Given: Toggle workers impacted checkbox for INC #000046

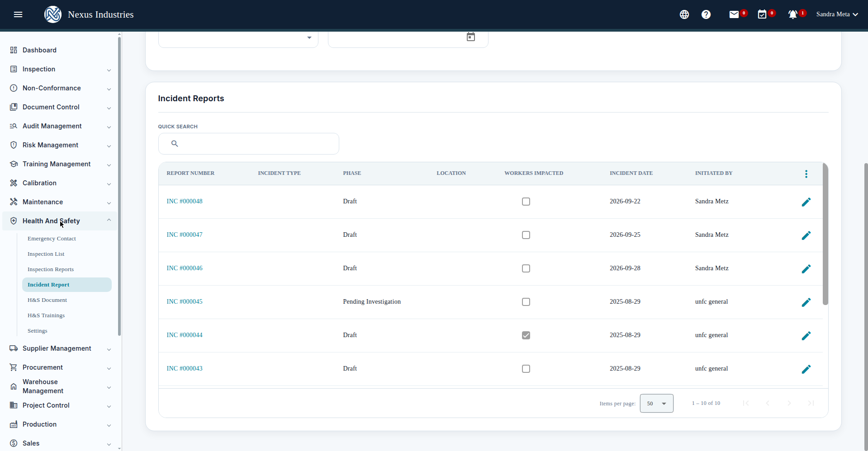Looking at the screenshot, I should [526, 268].
